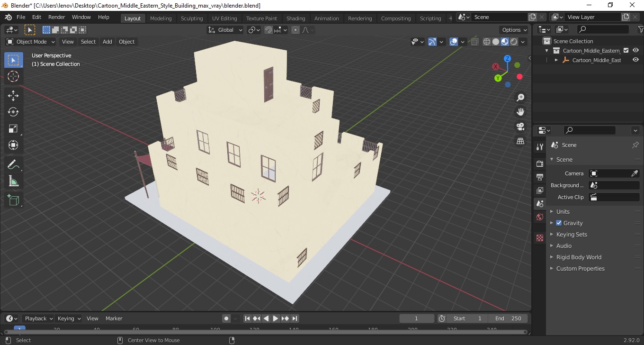The image size is (644, 345).
Task: Select the Move tool
Action: coord(13,95)
